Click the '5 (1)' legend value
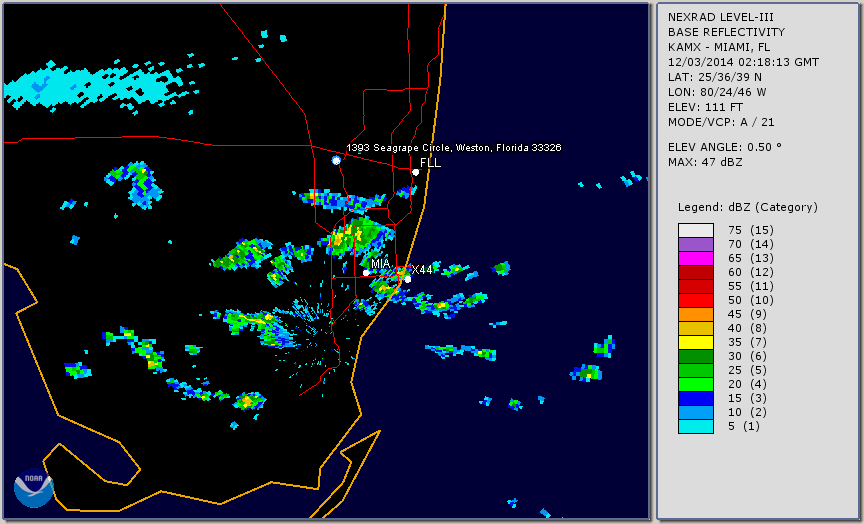Screen dimensions: 864x524 [x=744, y=426]
